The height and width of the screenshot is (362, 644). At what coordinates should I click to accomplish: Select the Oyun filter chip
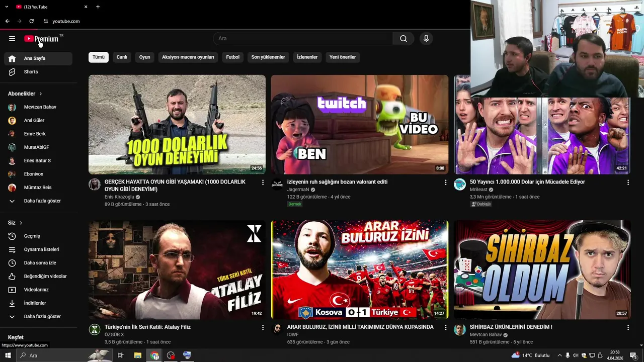145,57
